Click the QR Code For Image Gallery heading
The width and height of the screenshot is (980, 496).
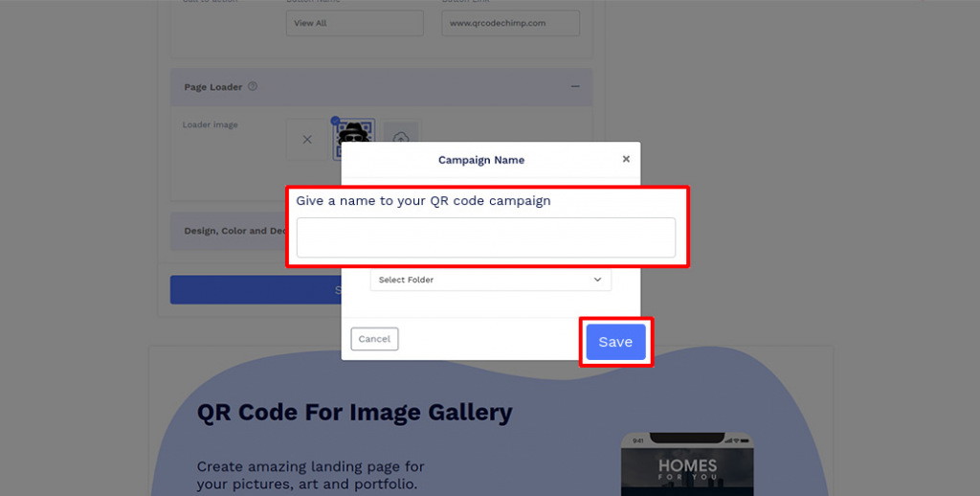[354, 412]
